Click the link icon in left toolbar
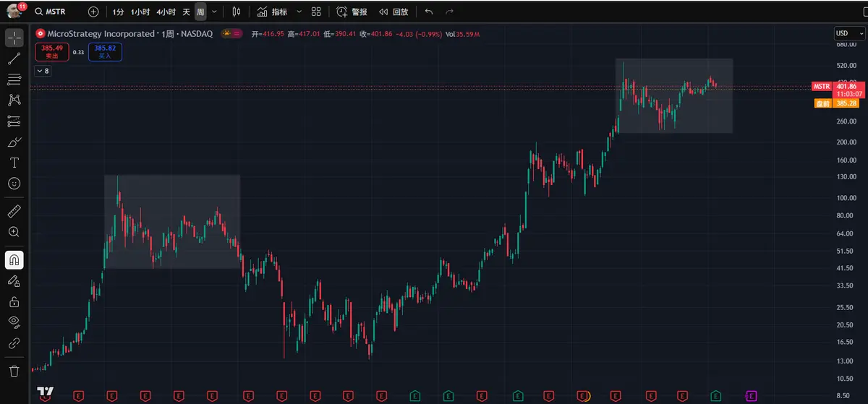Viewport: 868px width, 404px height. pyautogui.click(x=14, y=343)
